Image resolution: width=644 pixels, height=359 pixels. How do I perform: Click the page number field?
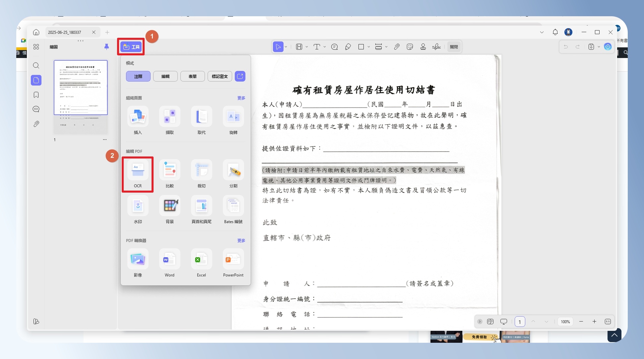[520, 322]
